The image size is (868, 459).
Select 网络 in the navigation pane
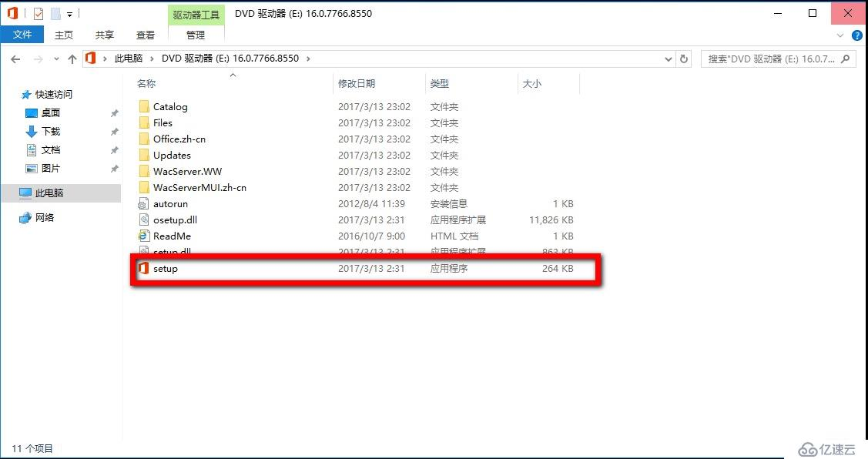pos(45,218)
